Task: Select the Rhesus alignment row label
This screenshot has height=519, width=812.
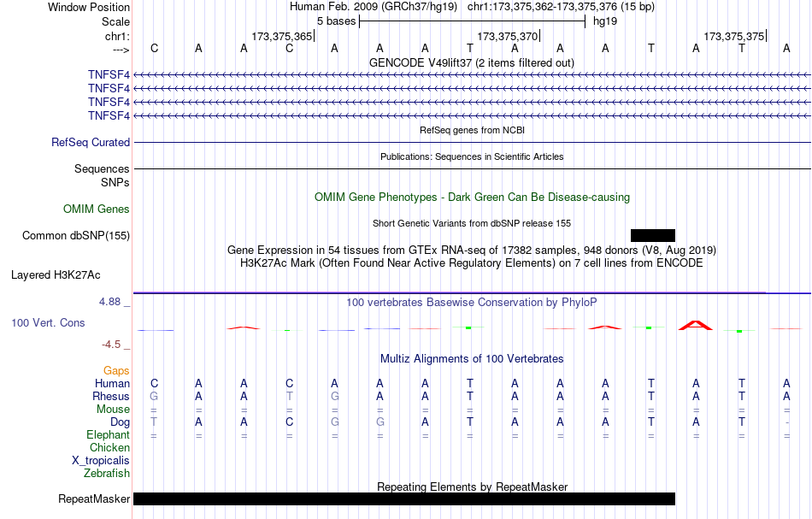Action: (111, 397)
